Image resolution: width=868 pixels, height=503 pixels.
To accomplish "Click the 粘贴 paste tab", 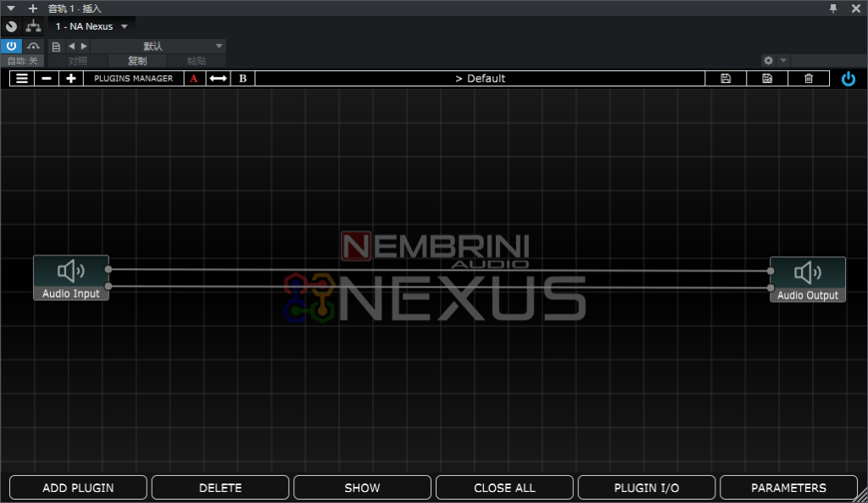I will [x=197, y=61].
